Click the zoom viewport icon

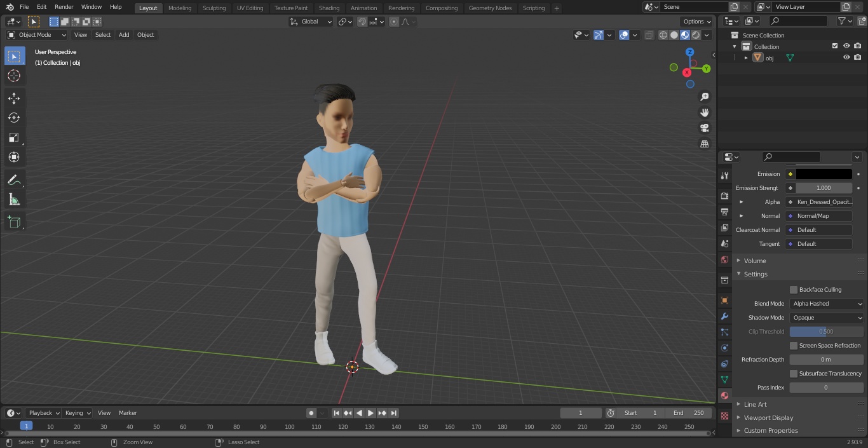pyautogui.click(x=704, y=97)
